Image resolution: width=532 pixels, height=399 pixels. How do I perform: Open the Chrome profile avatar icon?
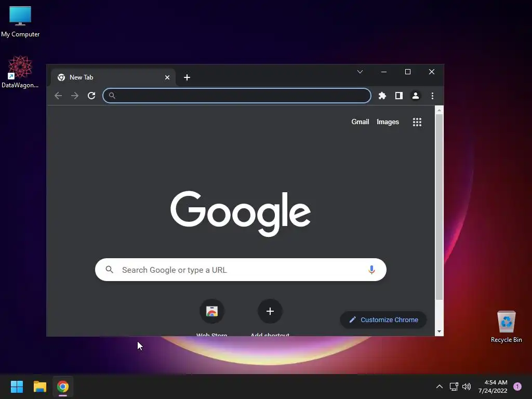pos(415,96)
